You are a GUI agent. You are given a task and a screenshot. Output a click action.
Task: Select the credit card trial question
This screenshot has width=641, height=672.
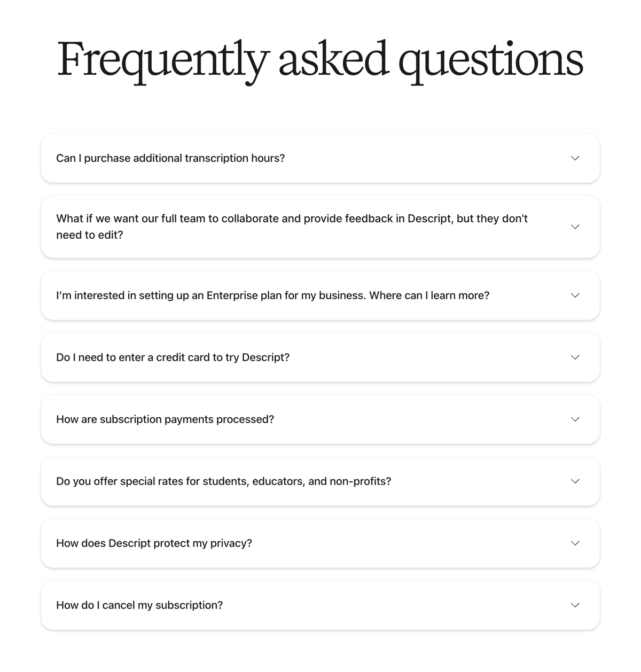click(x=173, y=357)
